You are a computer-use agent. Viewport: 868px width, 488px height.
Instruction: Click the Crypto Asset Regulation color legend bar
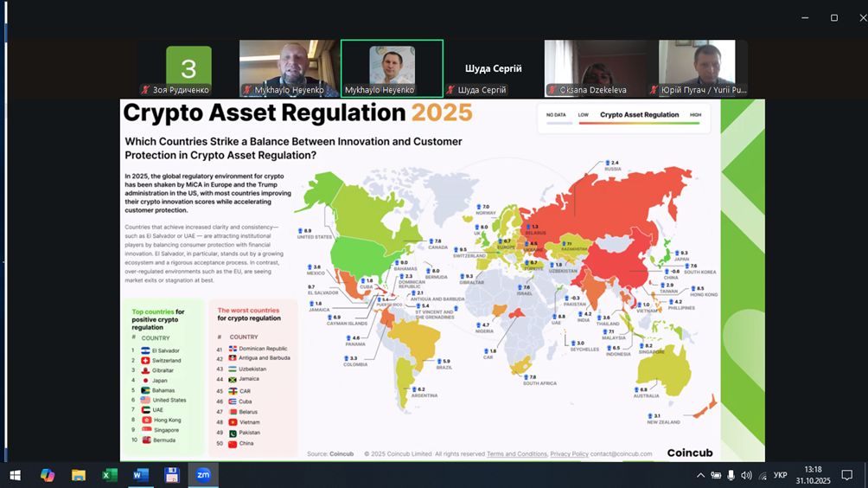[639, 124]
